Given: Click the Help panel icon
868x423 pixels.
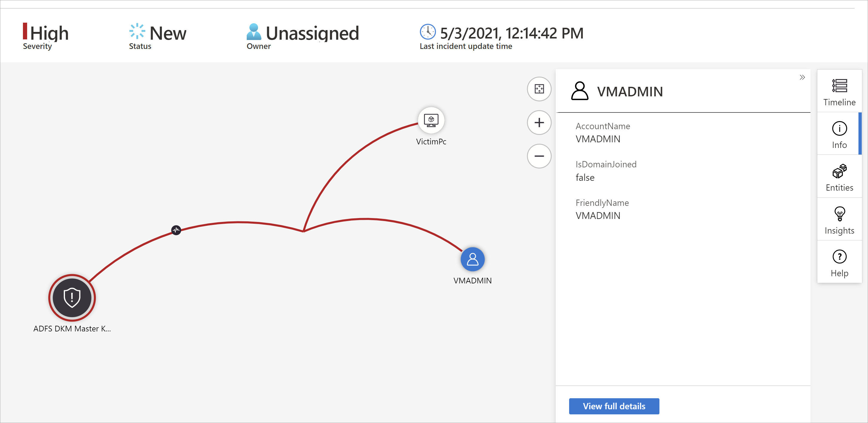Looking at the screenshot, I should 840,256.
